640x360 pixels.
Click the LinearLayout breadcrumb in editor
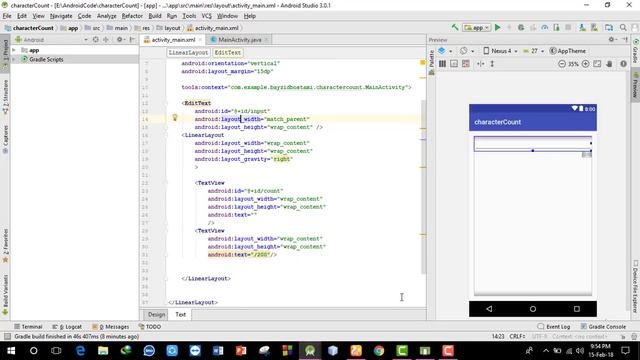(x=188, y=53)
